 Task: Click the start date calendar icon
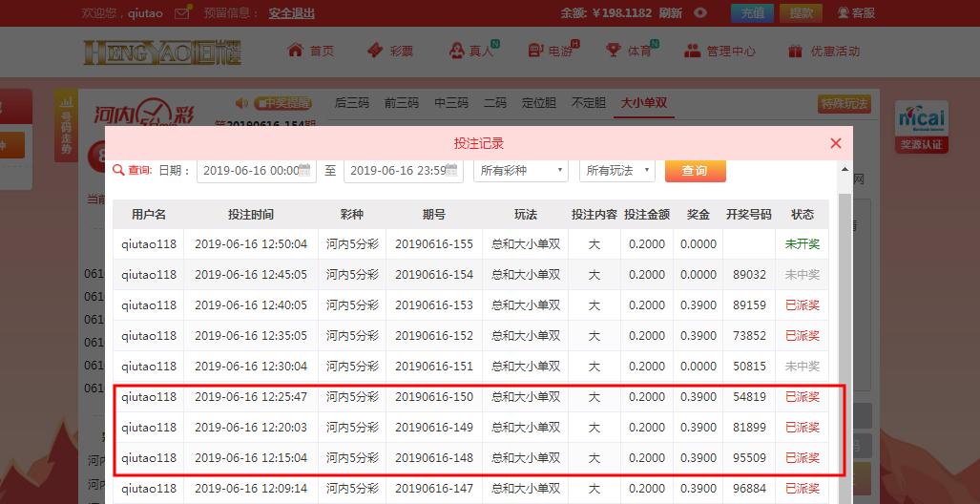click(x=304, y=170)
